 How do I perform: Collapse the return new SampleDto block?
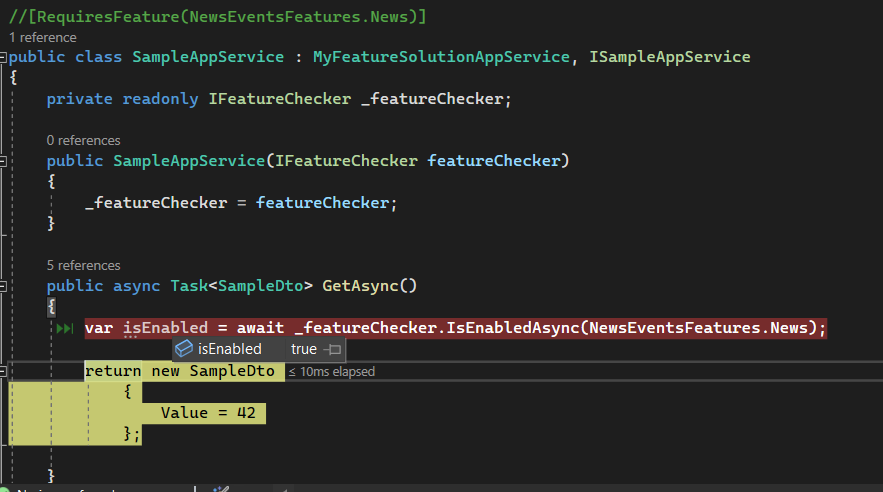click(x=3, y=371)
